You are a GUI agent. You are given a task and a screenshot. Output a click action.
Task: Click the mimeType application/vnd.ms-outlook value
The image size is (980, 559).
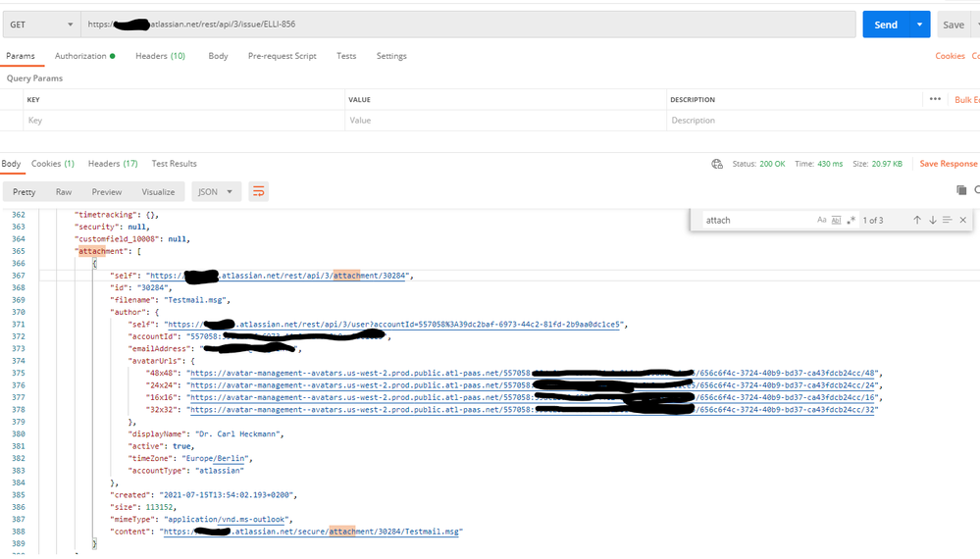click(227, 519)
